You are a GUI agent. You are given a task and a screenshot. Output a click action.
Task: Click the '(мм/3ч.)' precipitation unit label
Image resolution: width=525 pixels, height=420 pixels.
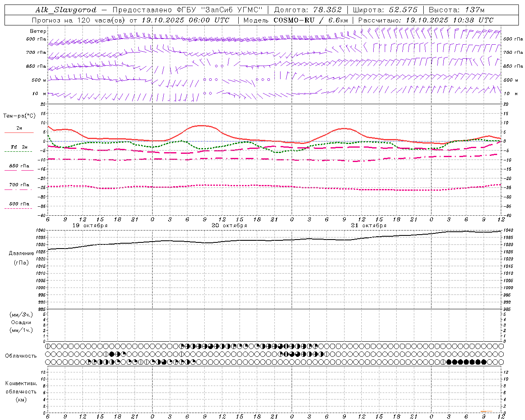click(x=21, y=315)
